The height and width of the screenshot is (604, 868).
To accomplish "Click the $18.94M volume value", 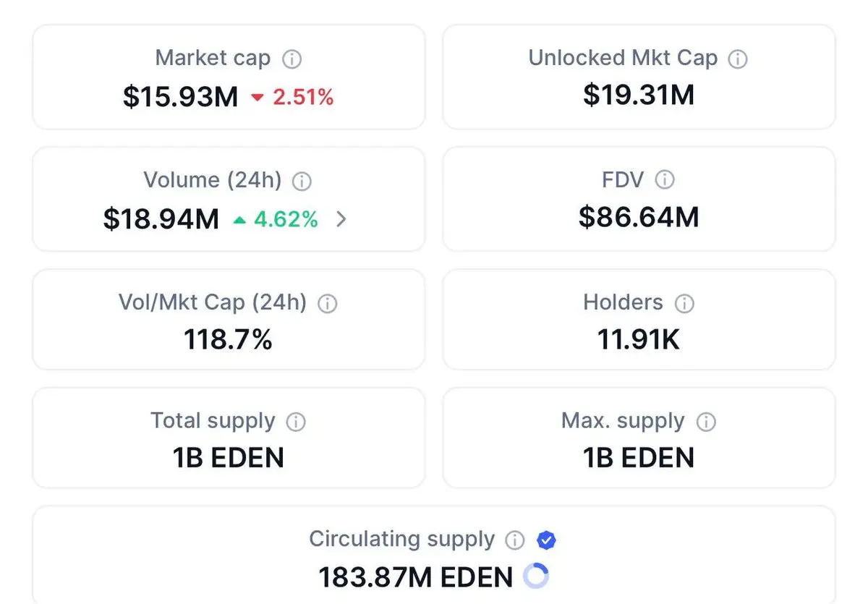I will [x=161, y=219].
